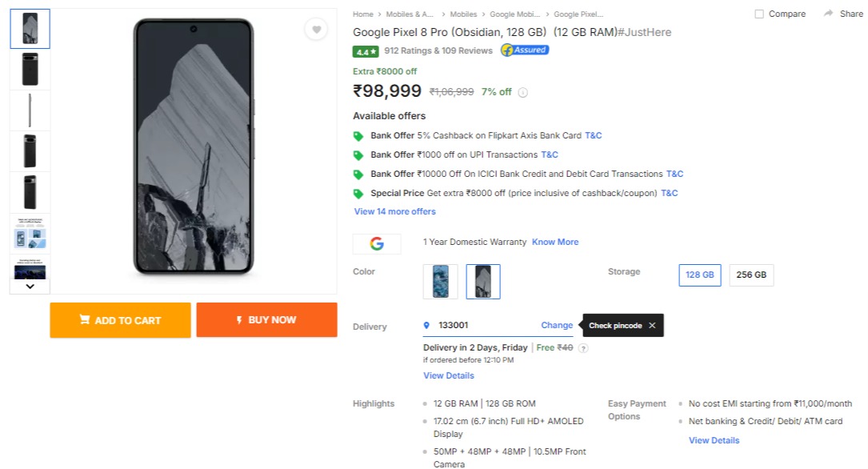Click the Share arrow icon
This screenshot has height=469, width=868.
(x=828, y=14)
